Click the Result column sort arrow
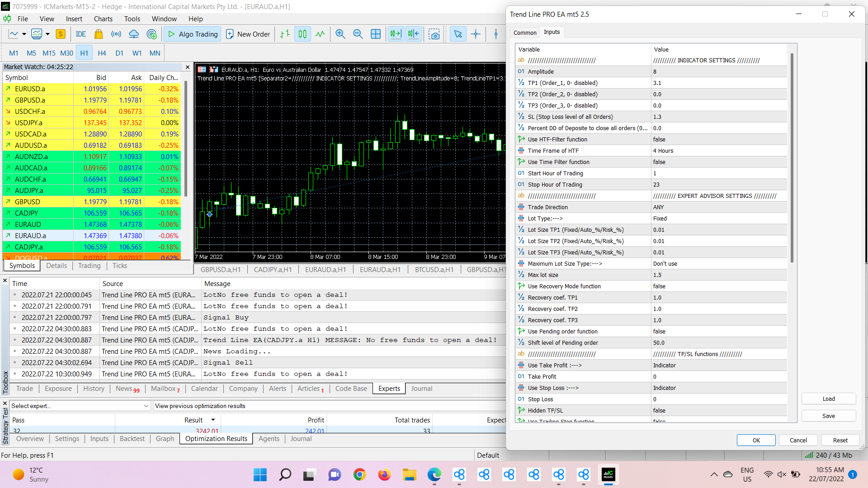Screen dimensions: 868x488 (213, 420)
